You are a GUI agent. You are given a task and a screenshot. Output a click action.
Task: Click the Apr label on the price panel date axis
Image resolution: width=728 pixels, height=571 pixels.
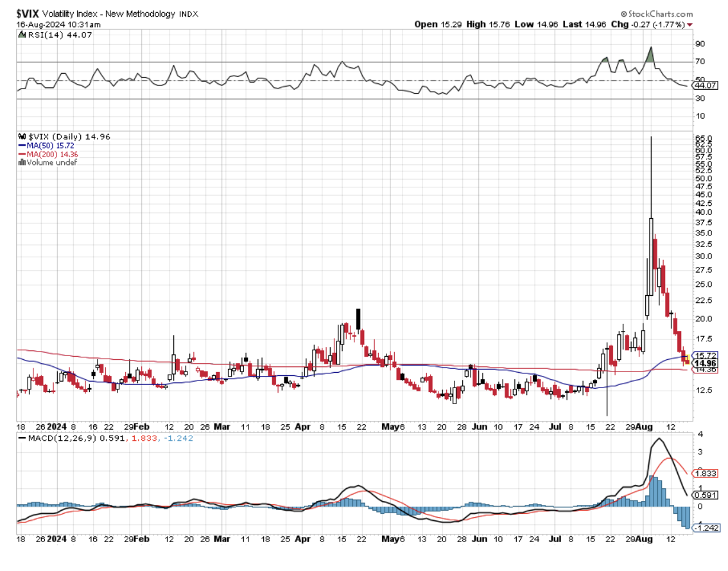click(303, 427)
